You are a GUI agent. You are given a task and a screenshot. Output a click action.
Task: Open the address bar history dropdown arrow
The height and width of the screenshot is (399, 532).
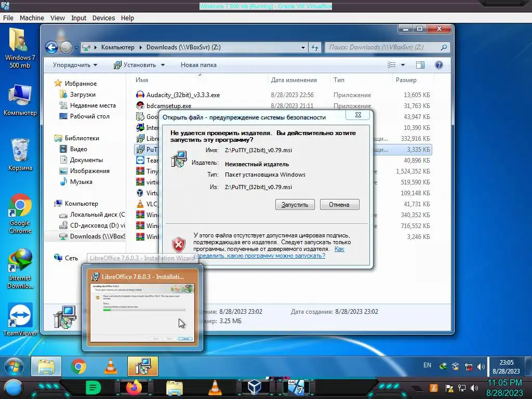click(x=303, y=47)
